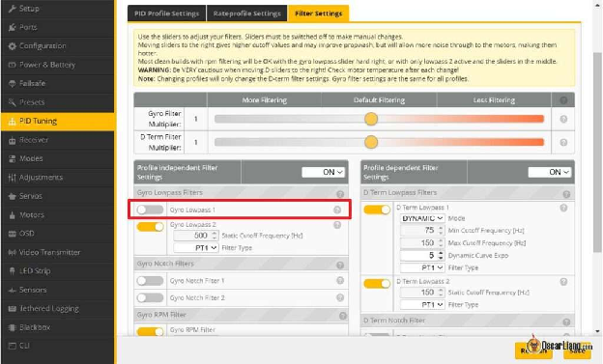The width and height of the screenshot is (603, 364).
Task: Open help icon in D Term Notch Filter header
Action: tap(566, 322)
